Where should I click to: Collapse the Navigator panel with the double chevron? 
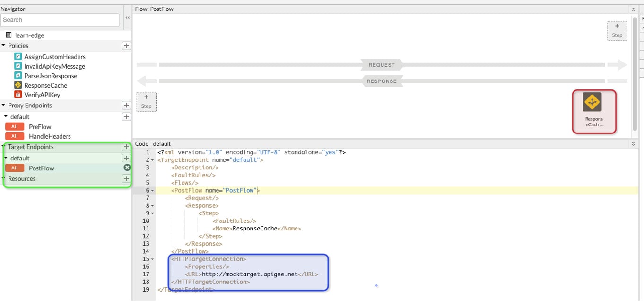click(x=127, y=17)
